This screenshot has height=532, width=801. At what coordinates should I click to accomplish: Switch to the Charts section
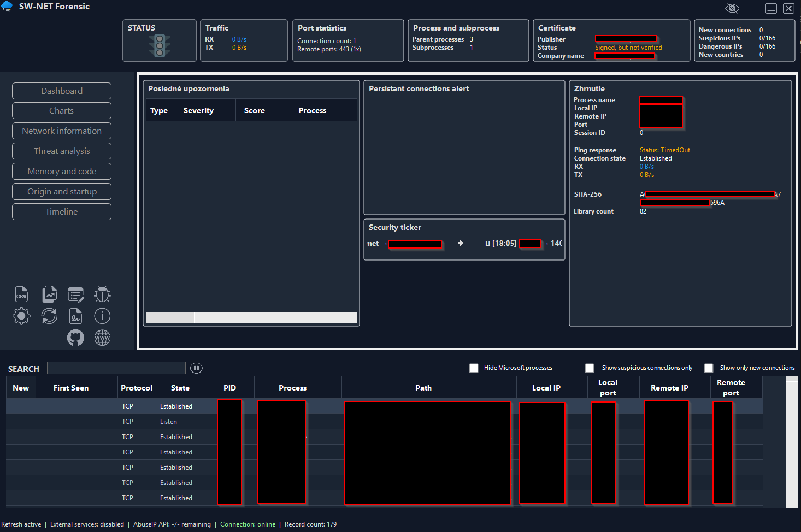pyautogui.click(x=62, y=110)
